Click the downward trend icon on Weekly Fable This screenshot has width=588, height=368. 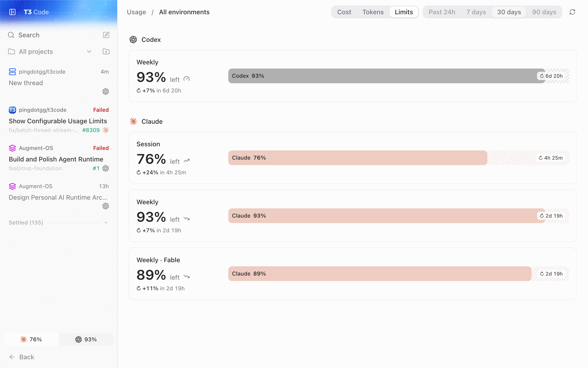pyautogui.click(x=186, y=277)
